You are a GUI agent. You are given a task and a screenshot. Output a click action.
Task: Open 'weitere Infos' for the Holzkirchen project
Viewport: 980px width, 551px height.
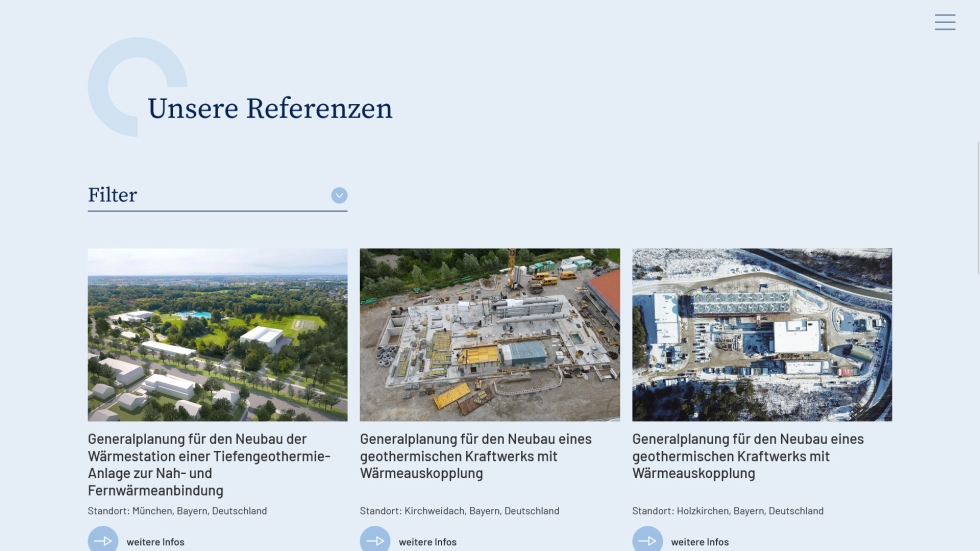[699, 542]
